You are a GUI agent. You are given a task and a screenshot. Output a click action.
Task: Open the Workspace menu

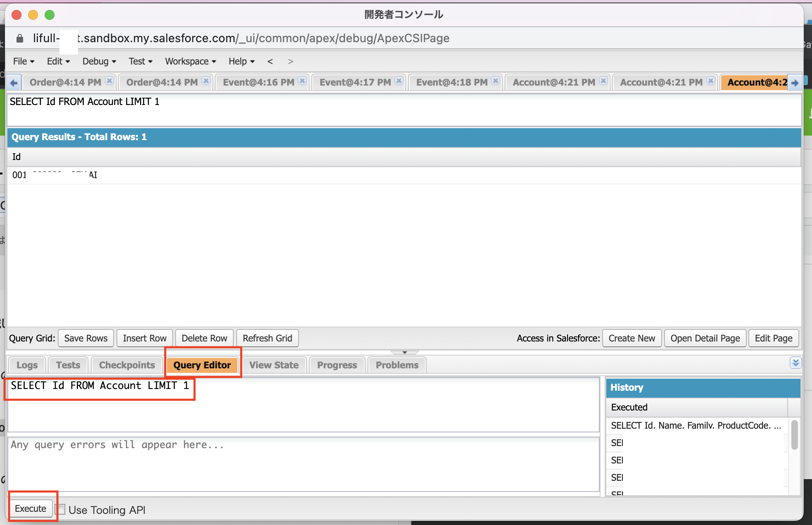(x=190, y=62)
